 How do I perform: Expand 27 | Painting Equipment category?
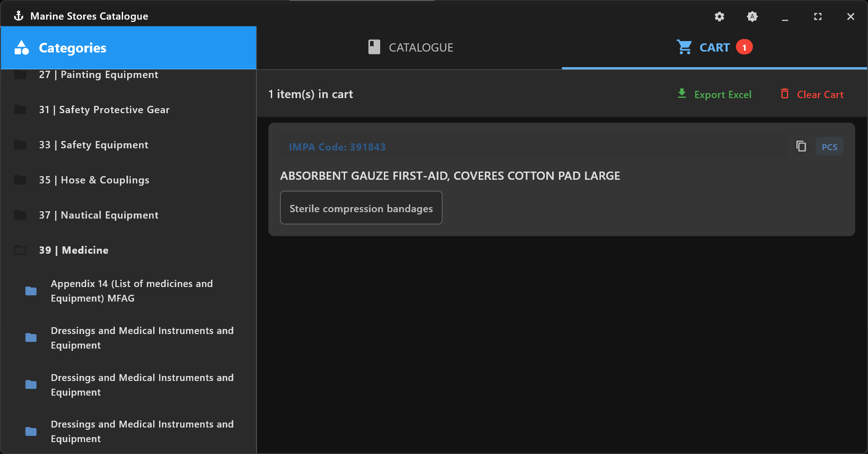coord(129,75)
